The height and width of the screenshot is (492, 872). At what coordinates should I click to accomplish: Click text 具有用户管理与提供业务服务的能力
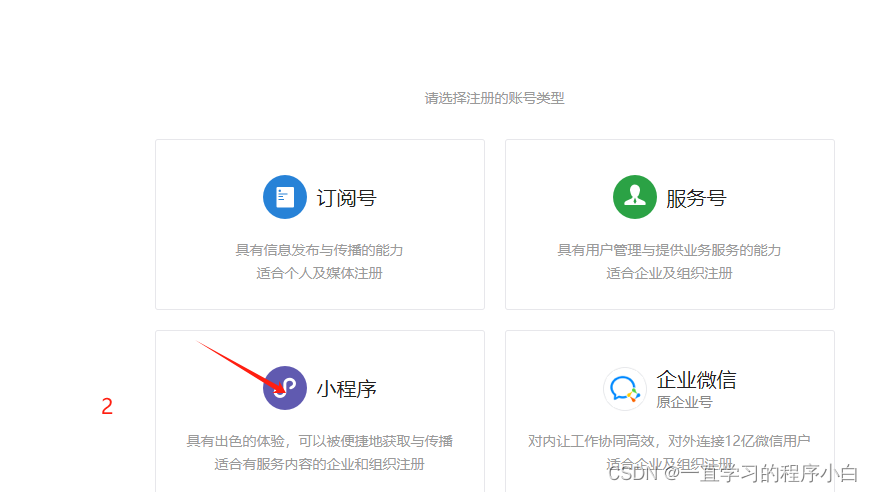[669, 250]
